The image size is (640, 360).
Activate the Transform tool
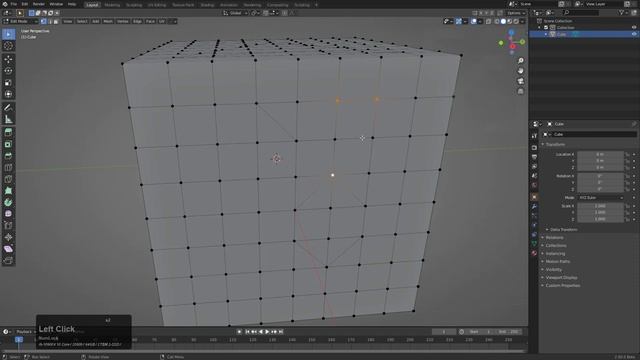click(8, 94)
